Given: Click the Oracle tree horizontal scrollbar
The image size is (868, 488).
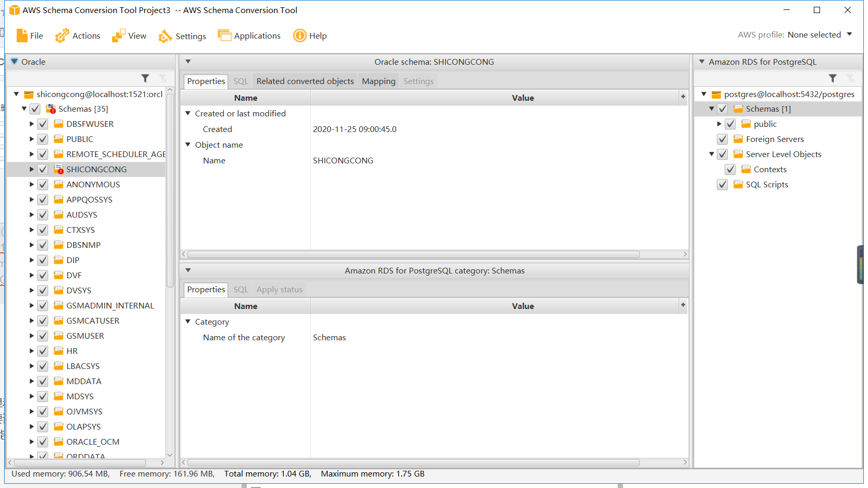Looking at the screenshot, I should tap(80, 463).
